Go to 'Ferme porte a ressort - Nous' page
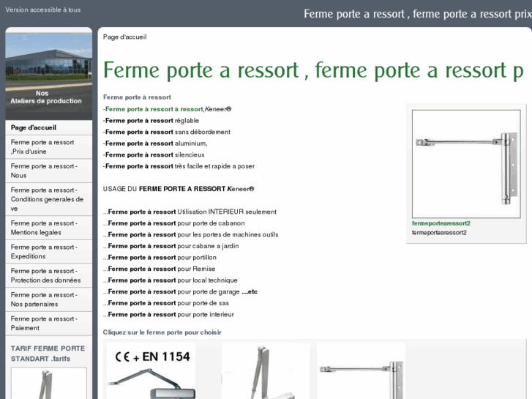Screen dimensions: 532x399 tap(49, 171)
